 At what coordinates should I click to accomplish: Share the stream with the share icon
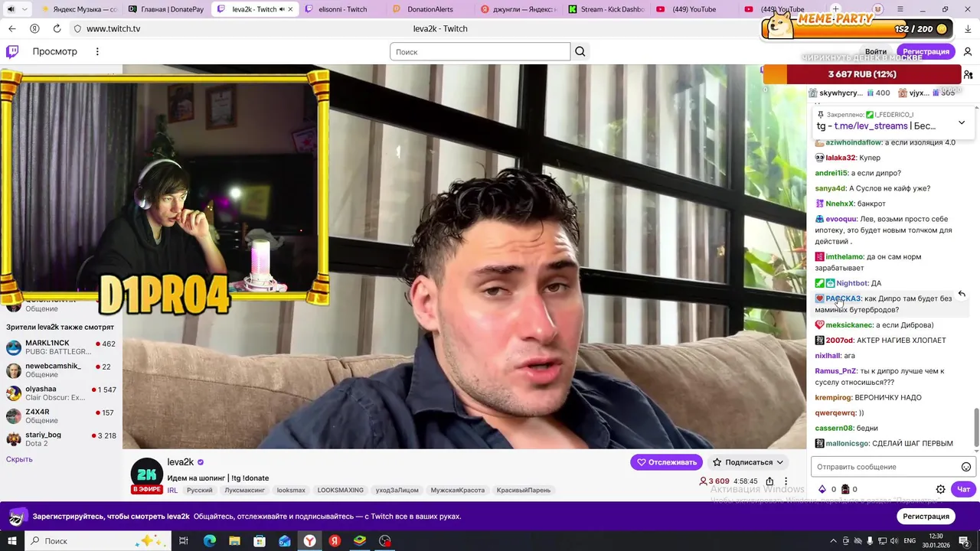click(769, 481)
